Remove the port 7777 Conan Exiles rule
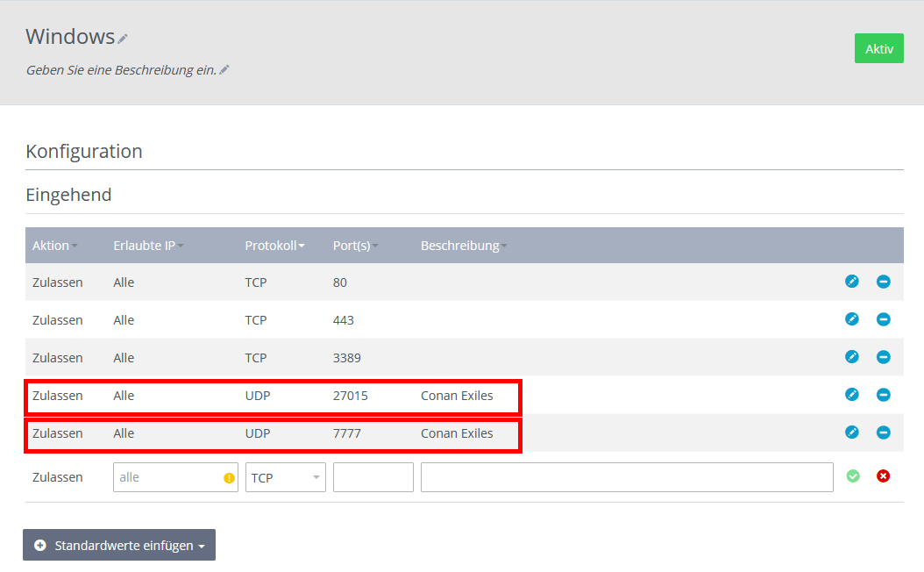 pos(883,433)
